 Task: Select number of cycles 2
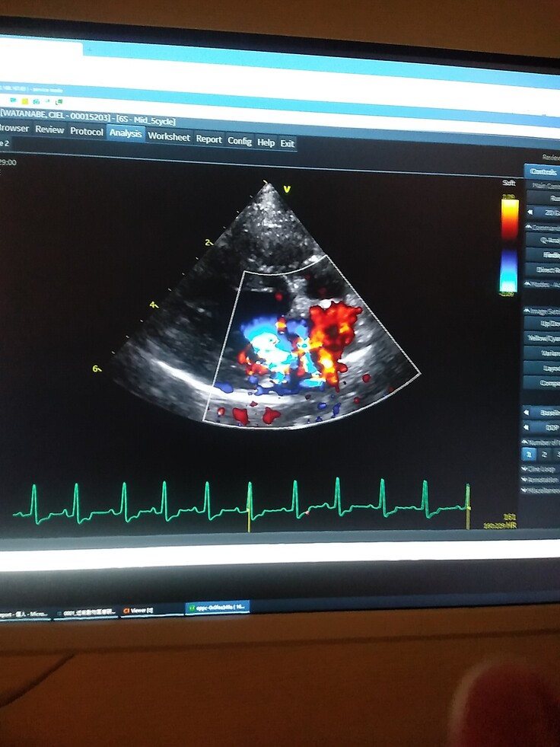coord(544,454)
